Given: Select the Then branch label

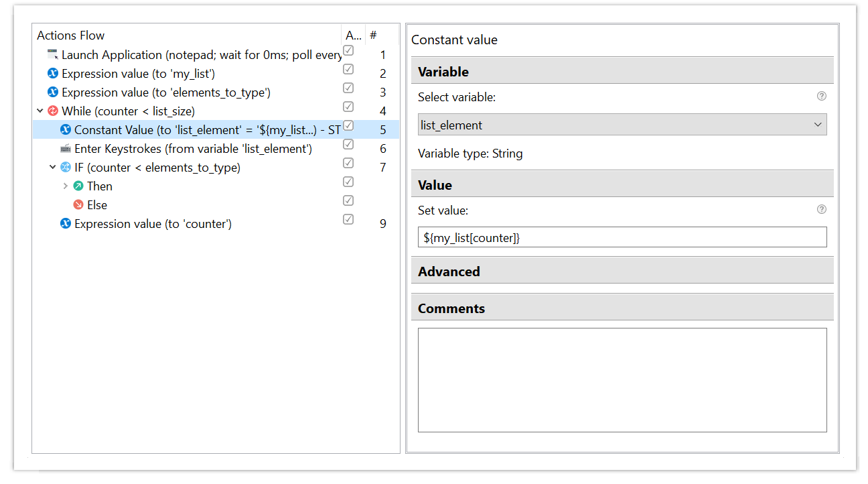Looking at the screenshot, I should 100,186.
